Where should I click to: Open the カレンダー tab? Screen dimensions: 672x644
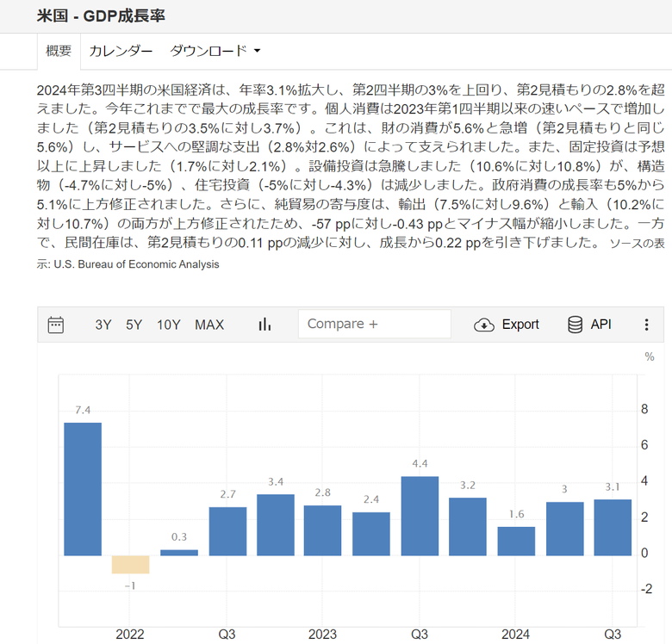(121, 51)
